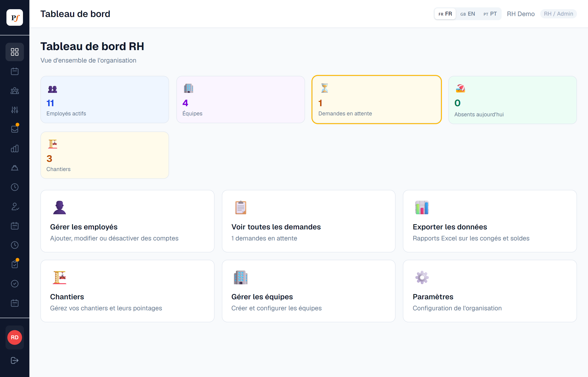Open the Gérer les employés card
The image size is (588, 377).
point(127,221)
